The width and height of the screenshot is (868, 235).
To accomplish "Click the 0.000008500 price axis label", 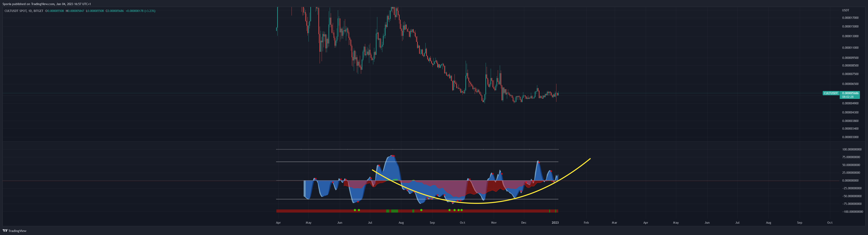I will coord(850,66).
